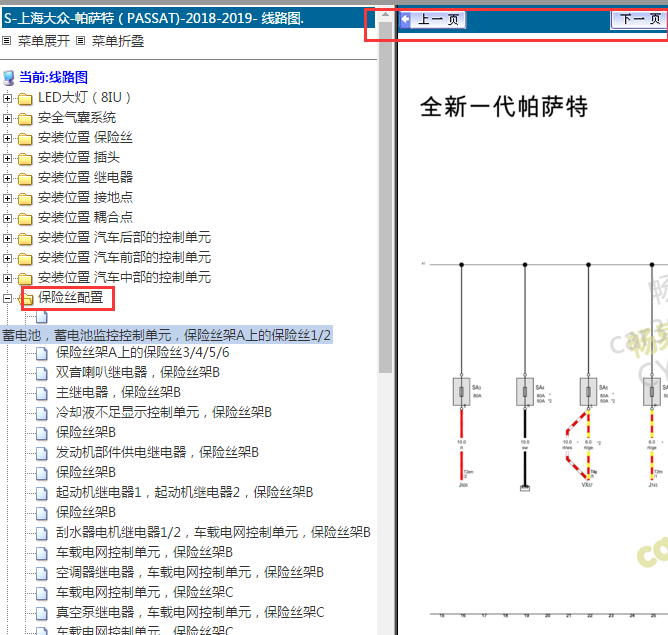This screenshot has height=635, width=668.
Task: Expand 安装位置 汽车后部的控制单元 node
Action: coord(7,238)
